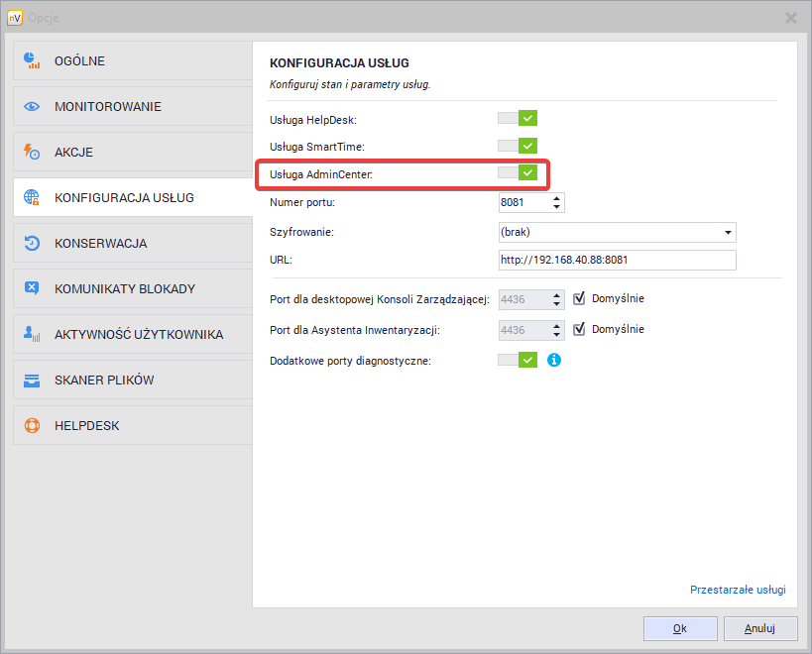812x654 pixels.
Task: Click the eye icon for MONITOROWANIE
Action: pos(32,107)
